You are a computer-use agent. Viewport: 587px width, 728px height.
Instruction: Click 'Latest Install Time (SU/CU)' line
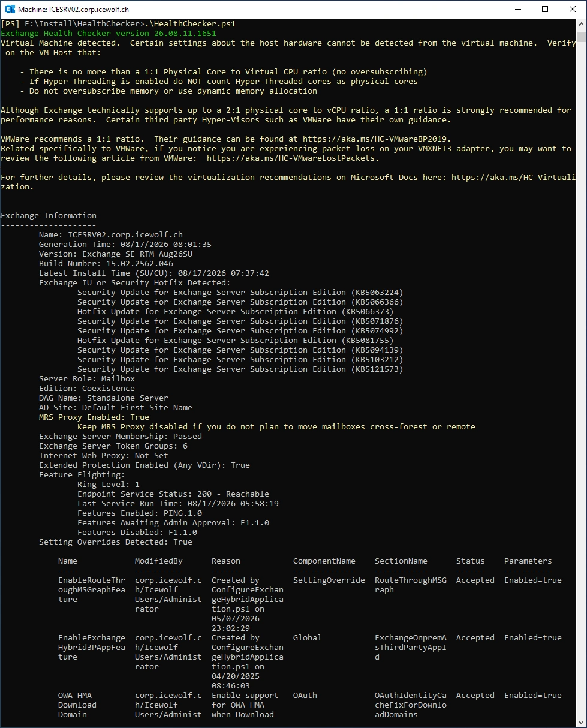(x=154, y=273)
